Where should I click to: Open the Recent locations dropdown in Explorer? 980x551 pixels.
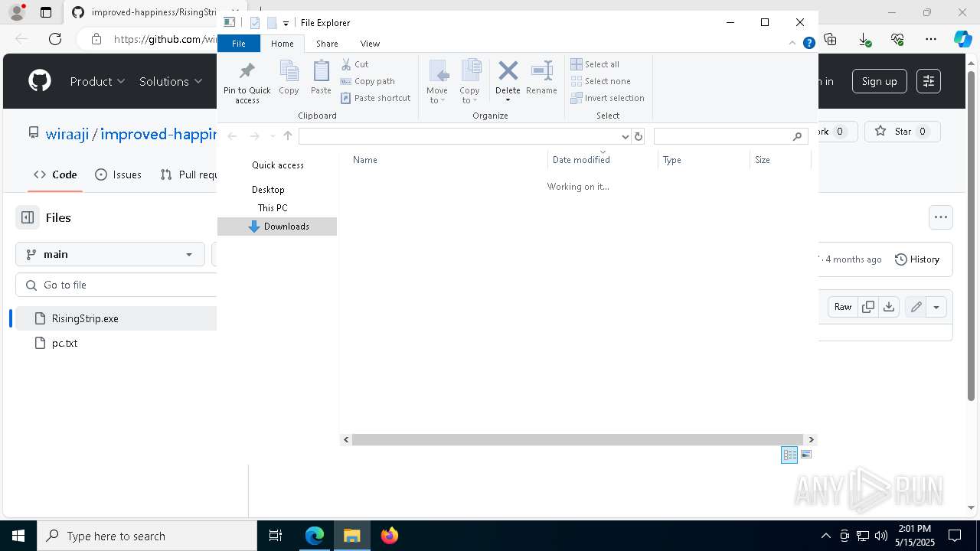(x=272, y=136)
